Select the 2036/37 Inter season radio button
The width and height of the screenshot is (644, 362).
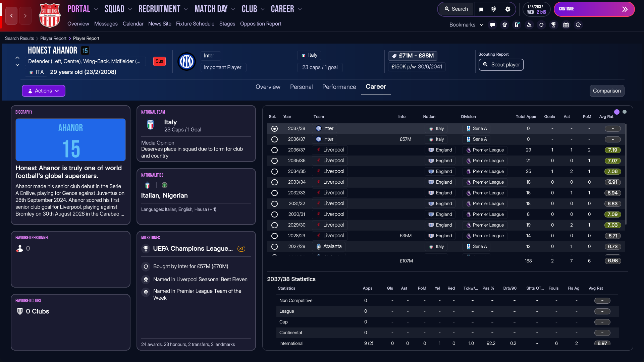pyautogui.click(x=274, y=139)
